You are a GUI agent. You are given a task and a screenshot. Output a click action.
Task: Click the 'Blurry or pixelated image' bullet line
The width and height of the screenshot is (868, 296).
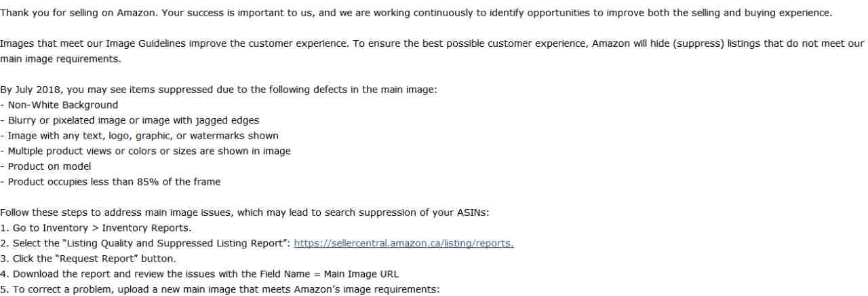130,120
